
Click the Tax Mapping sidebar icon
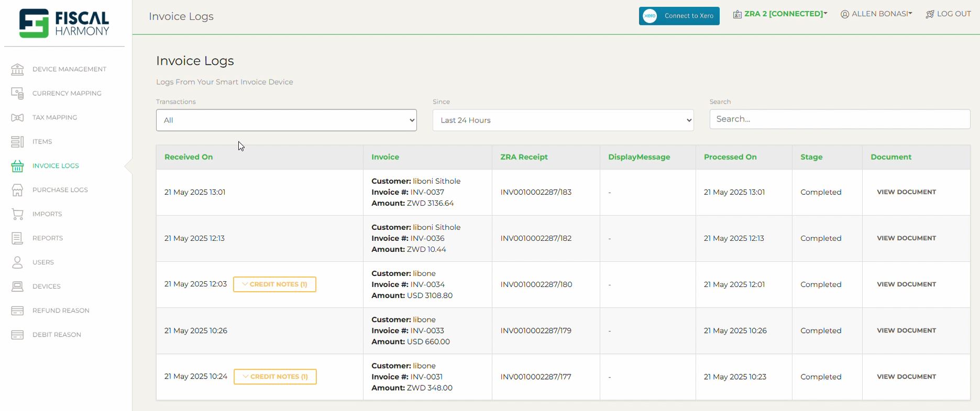point(17,117)
